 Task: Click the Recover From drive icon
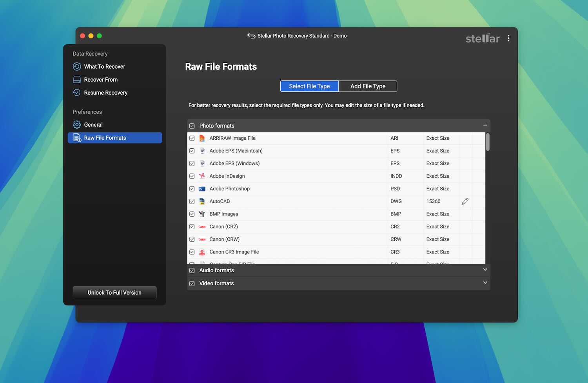(x=77, y=80)
